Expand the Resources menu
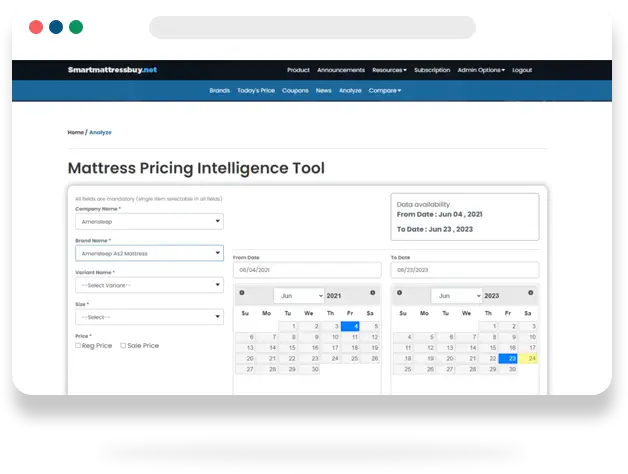Screen dimensions: 628x474 pyautogui.click(x=389, y=70)
